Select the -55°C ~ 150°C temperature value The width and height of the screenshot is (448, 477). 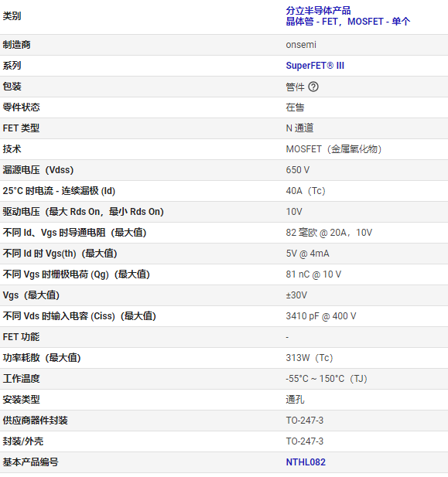pos(327,379)
